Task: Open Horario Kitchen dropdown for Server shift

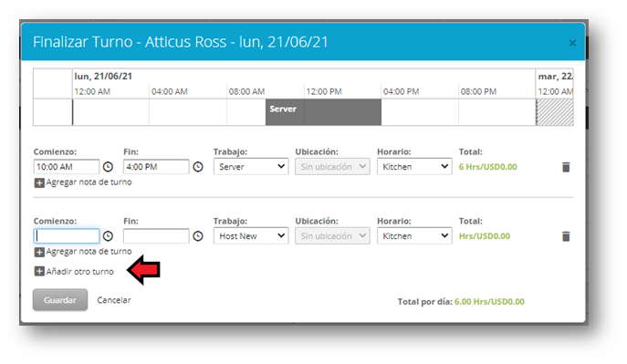Action: coord(414,167)
